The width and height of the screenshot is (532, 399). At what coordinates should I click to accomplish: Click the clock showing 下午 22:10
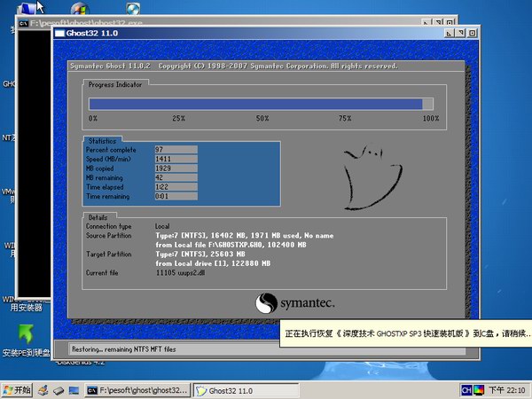point(507,390)
